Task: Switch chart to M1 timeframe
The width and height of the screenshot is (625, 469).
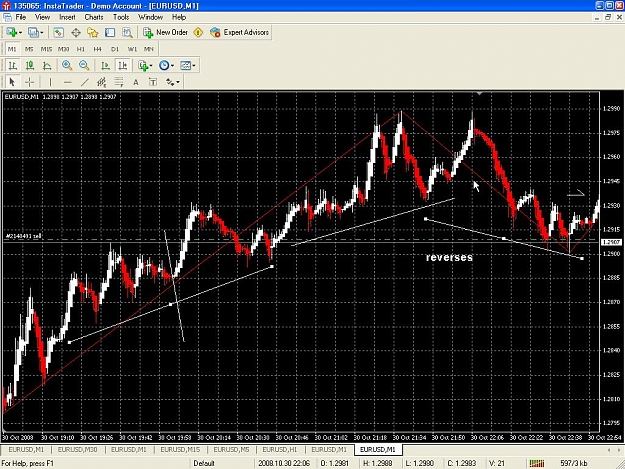Action: pyautogui.click(x=12, y=49)
